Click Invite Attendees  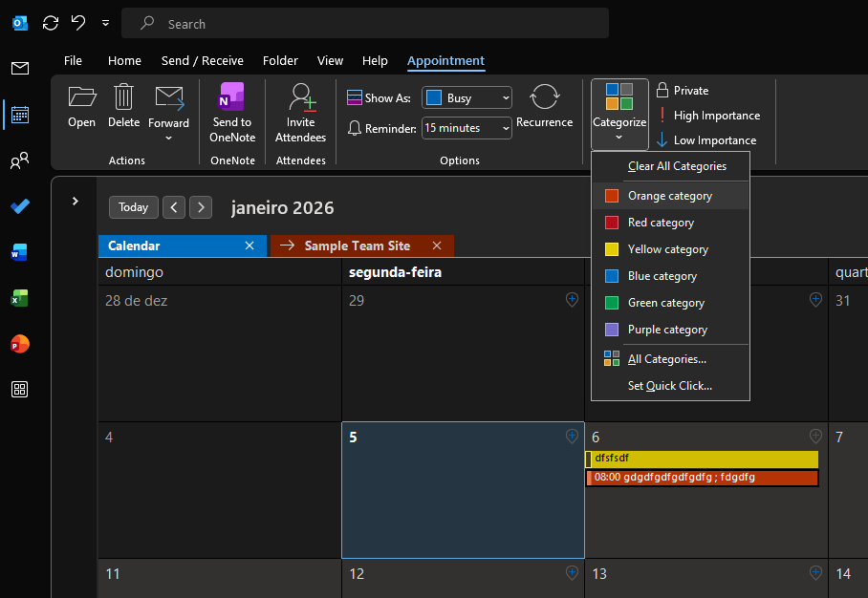click(x=300, y=114)
